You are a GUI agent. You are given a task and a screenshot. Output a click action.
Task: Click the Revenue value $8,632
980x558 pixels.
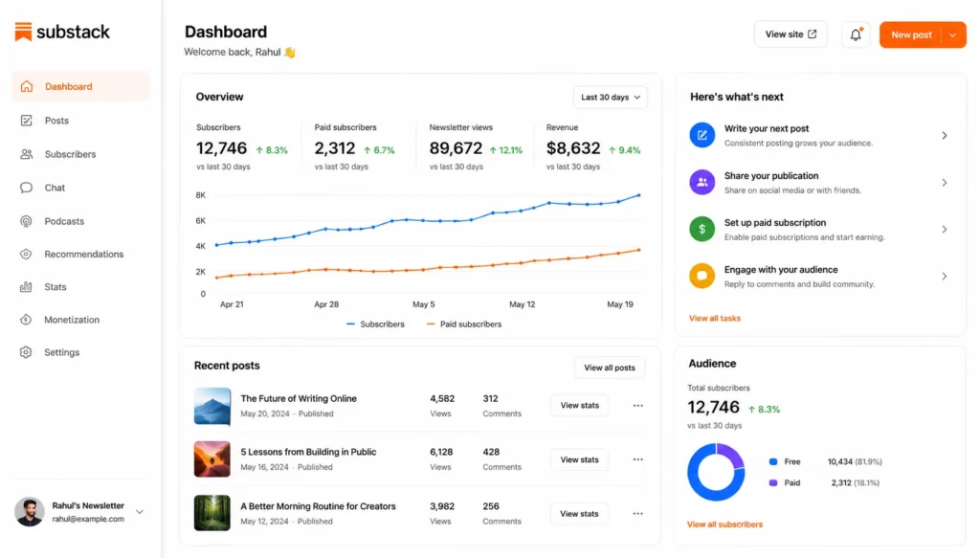click(x=573, y=148)
